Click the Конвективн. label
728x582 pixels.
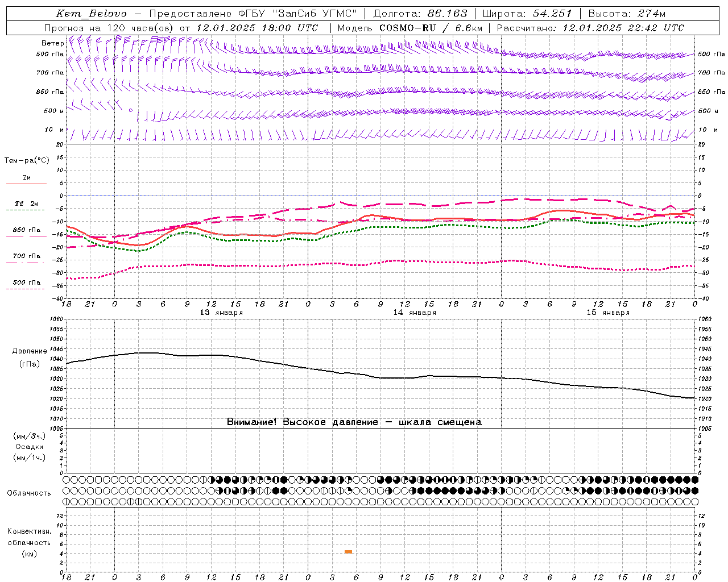click(29, 531)
